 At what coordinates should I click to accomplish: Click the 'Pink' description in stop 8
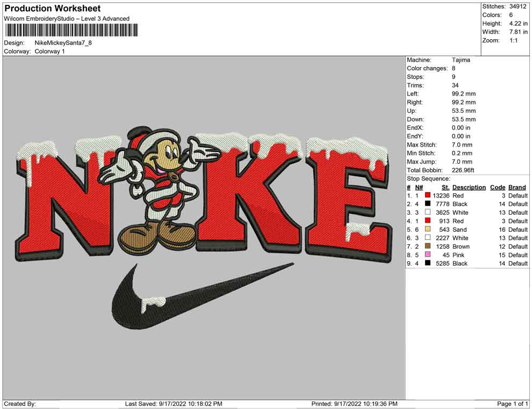coord(458,255)
